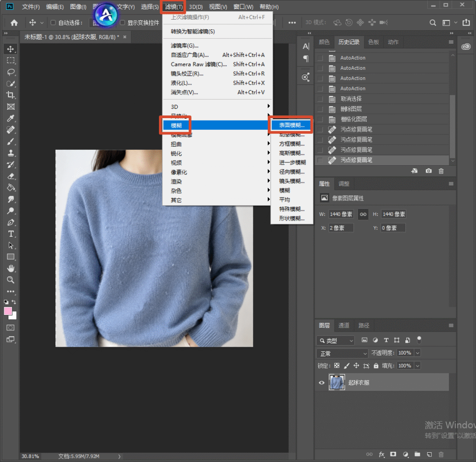The image size is (476, 462).
Task: Select the Pen tool
Action: click(11, 222)
